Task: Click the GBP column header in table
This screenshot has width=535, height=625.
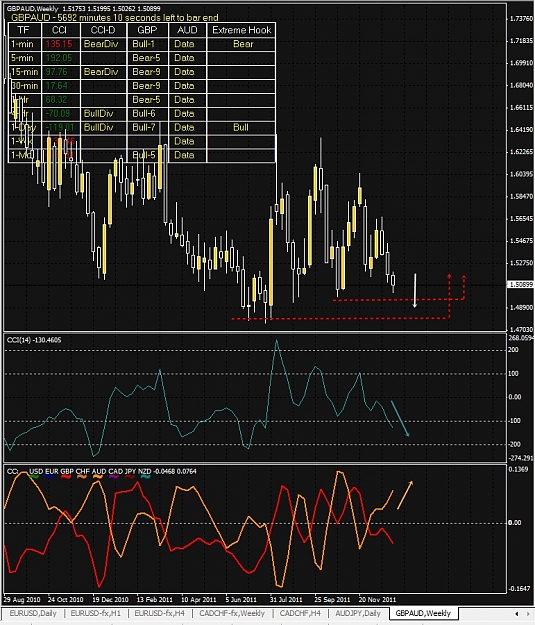Action: pos(147,30)
